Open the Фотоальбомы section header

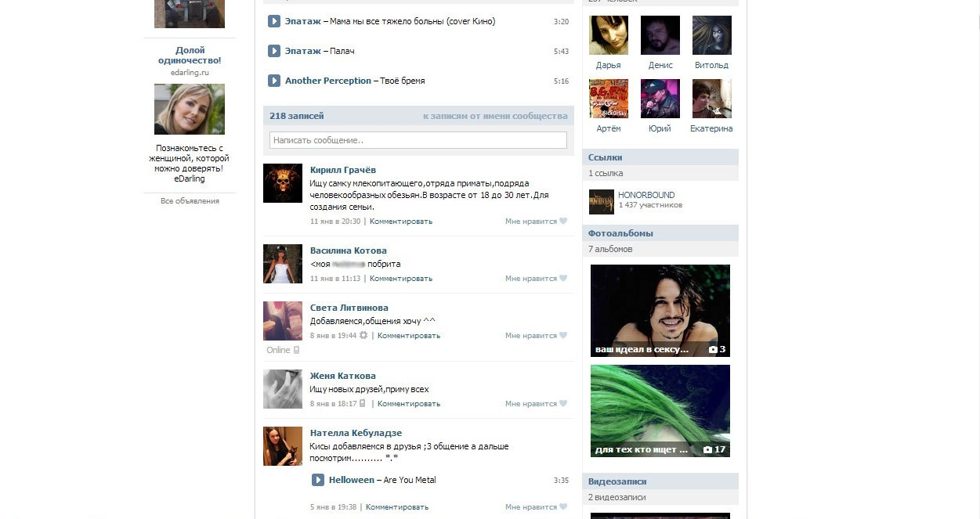click(620, 233)
